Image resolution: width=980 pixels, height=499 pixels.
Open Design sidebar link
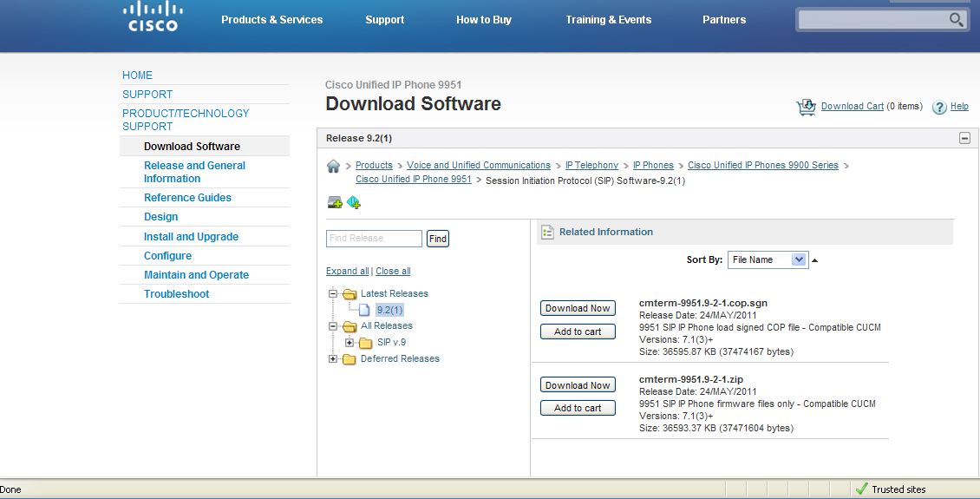(160, 217)
